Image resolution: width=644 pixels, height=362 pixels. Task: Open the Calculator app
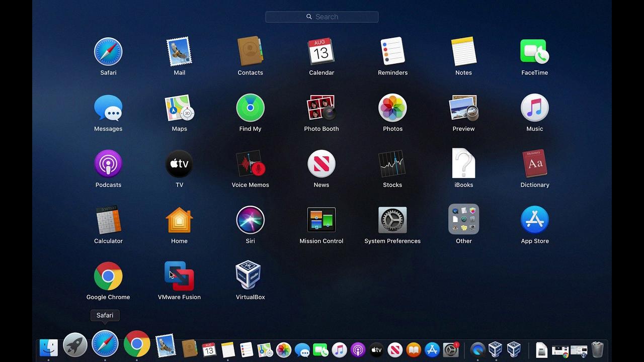point(108,220)
